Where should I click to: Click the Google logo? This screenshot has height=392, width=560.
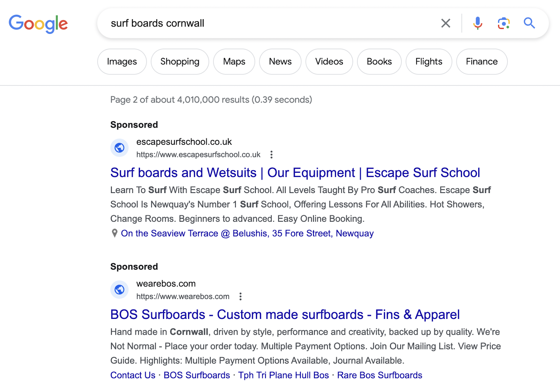point(38,24)
